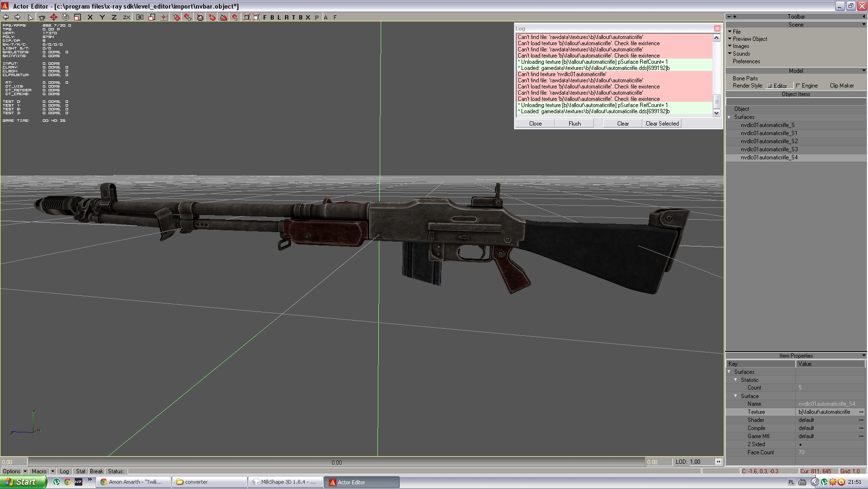Open the Clip Maker

(842, 86)
